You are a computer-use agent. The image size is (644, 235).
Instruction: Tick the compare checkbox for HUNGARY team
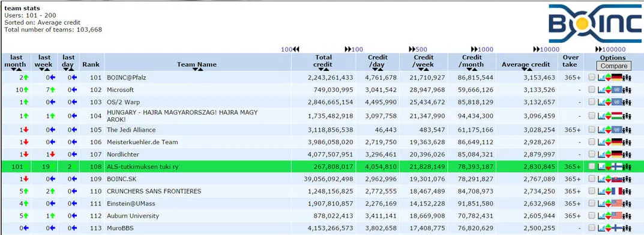[x=591, y=115]
